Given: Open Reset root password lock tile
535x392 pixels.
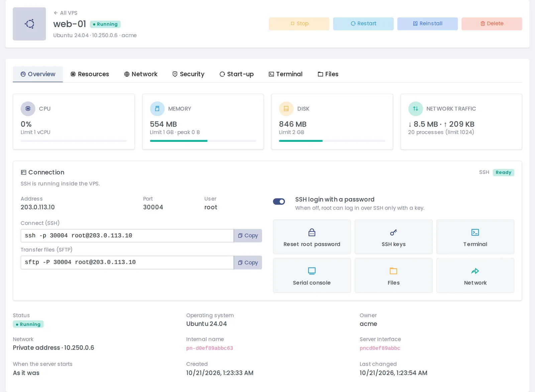Looking at the screenshot, I should click(x=312, y=237).
